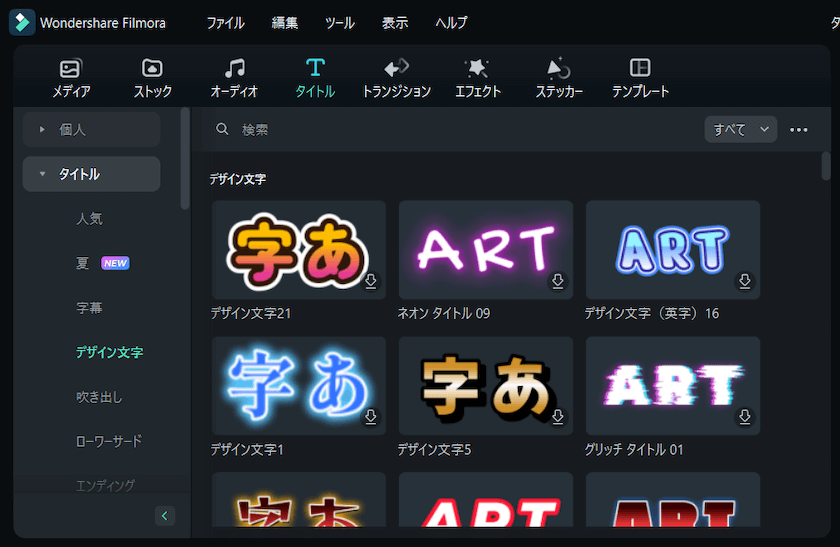Open the ツール menu

coord(338,22)
